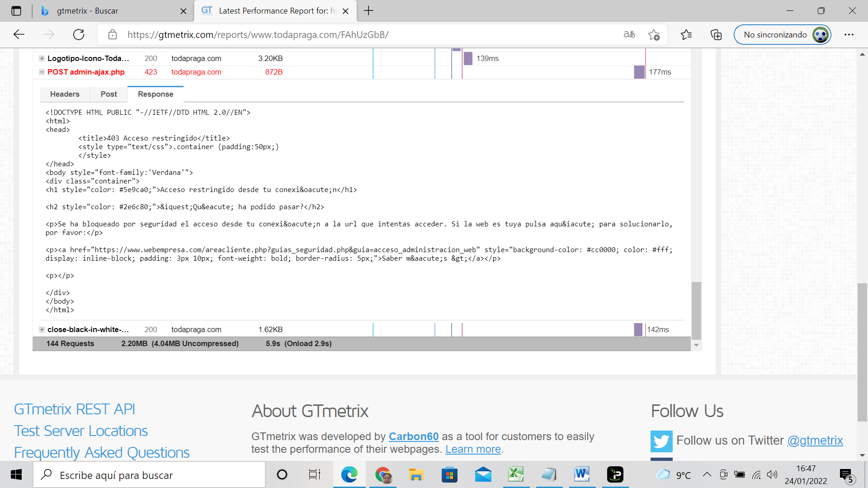Viewport: 868px width, 488px height.
Task: Open Excel from the taskbar
Action: 516,474
